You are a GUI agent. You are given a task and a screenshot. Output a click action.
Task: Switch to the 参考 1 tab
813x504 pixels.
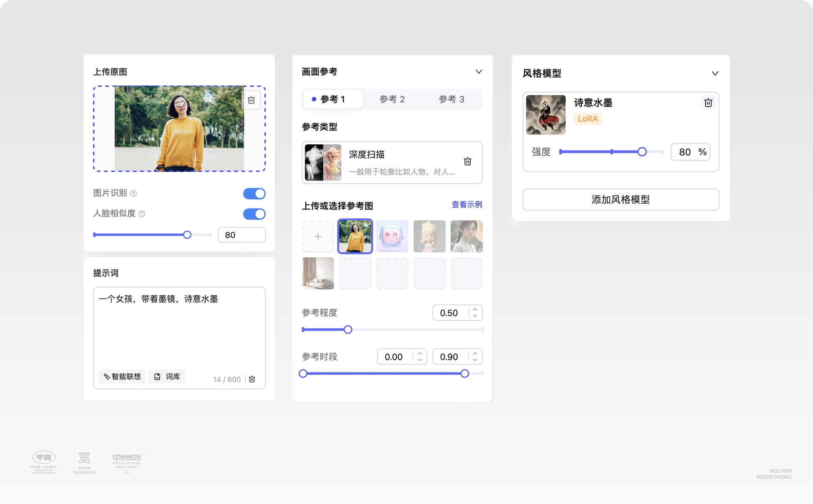tap(333, 99)
